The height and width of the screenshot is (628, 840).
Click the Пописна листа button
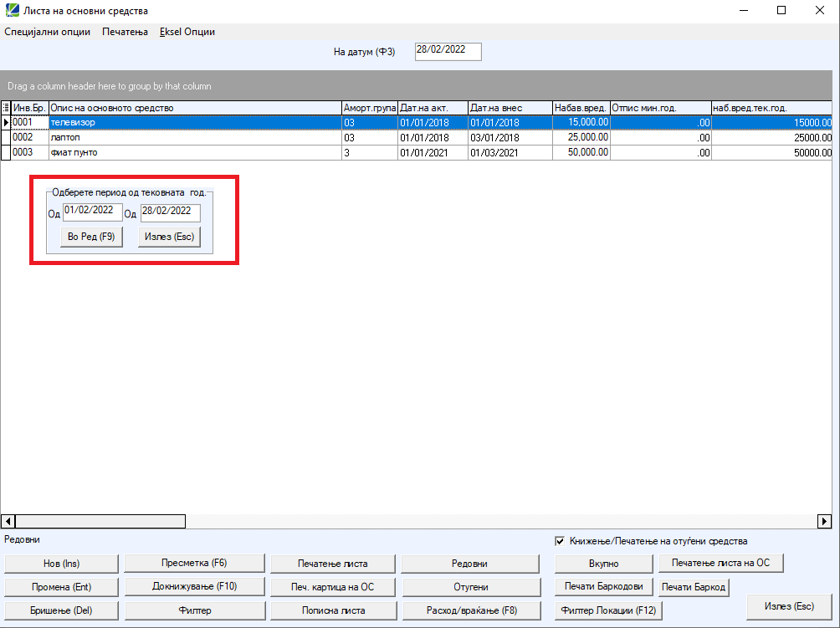coord(333,610)
